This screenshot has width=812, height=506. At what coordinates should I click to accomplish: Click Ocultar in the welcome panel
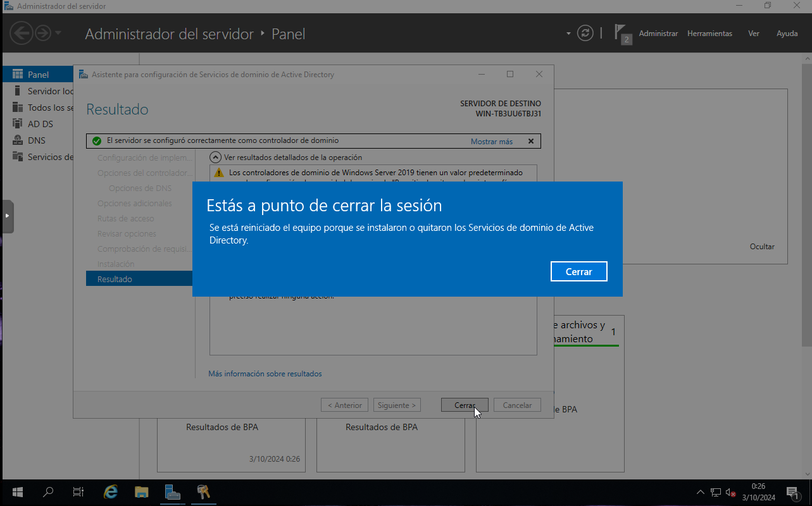pyautogui.click(x=762, y=247)
